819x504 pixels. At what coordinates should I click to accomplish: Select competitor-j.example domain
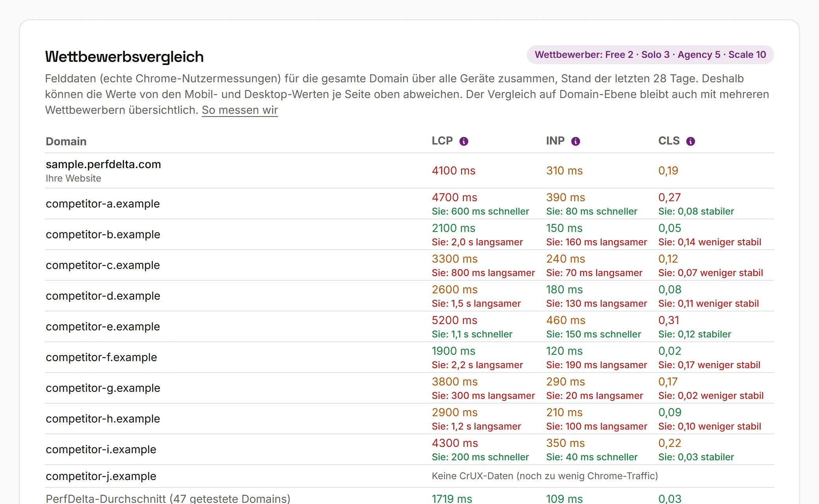click(101, 476)
